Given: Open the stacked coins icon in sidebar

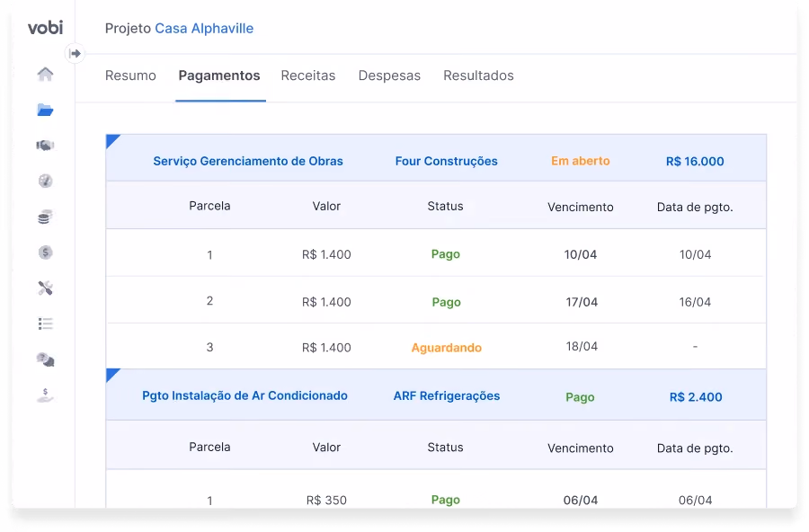Looking at the screenshot, I should 46,217.
